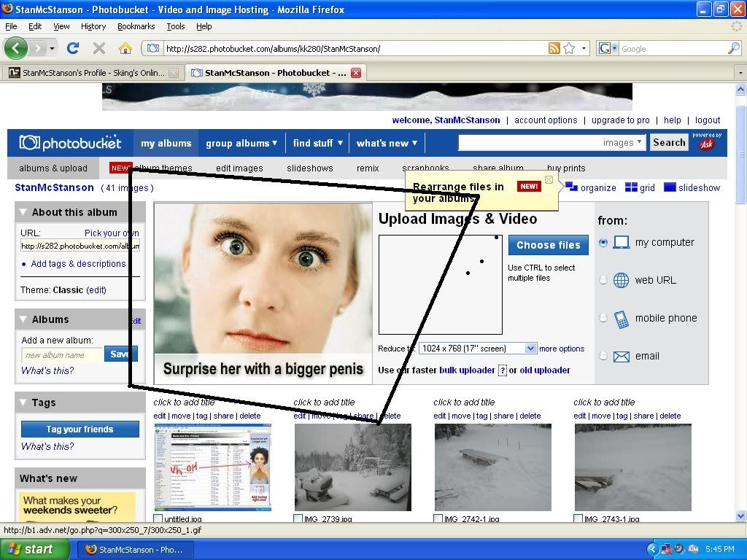The height and width of the screenshot is (560, 747).
Task: Click the RSS feed icon in address bar
Action: [554, 49]
